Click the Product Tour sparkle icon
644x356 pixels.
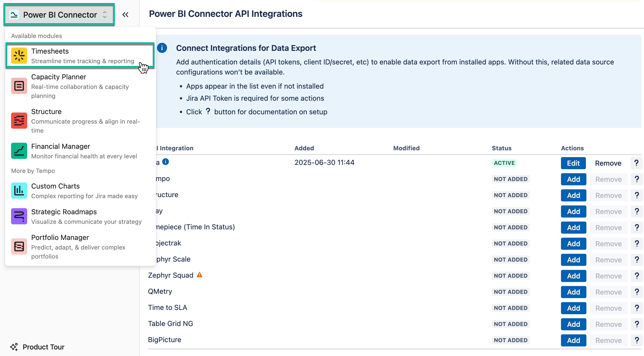14,347
